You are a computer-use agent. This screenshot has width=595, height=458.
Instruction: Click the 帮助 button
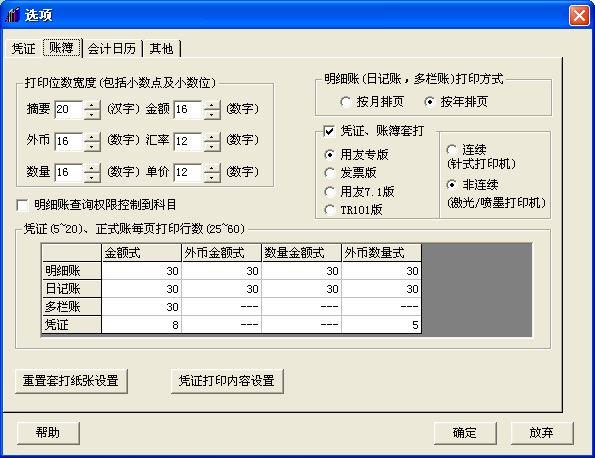coord(48,433)
